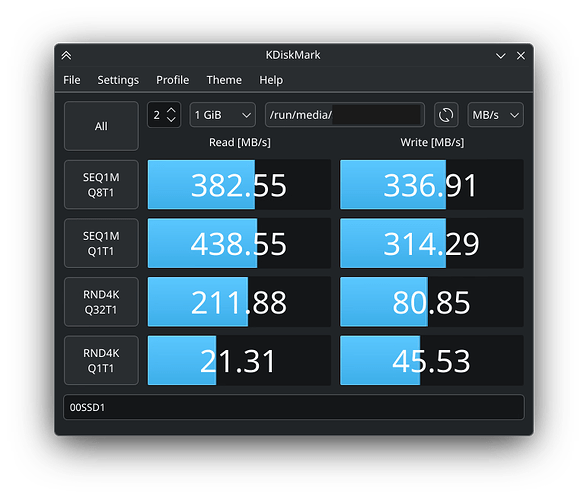Click the KDiskMark window title
Image resolution: width=586 pixels, height=500 pixels.
coord(293,55)
